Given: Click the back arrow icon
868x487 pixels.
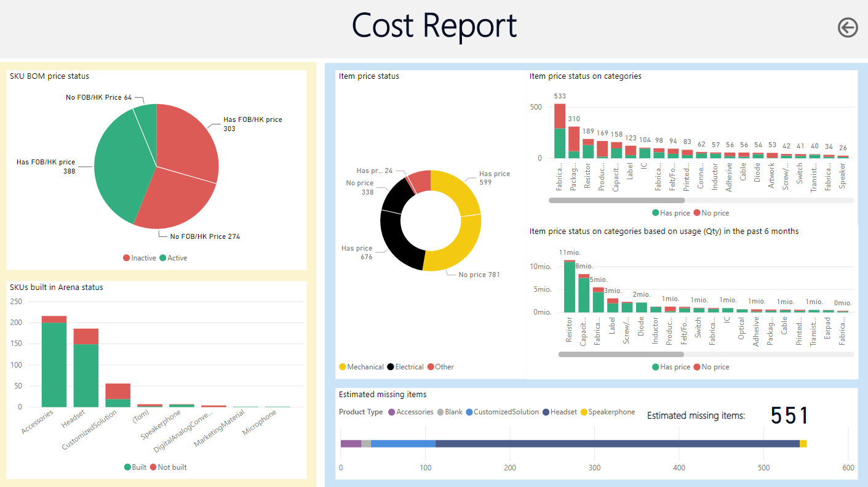Looking at the screenshot, I should coord(847,28).
